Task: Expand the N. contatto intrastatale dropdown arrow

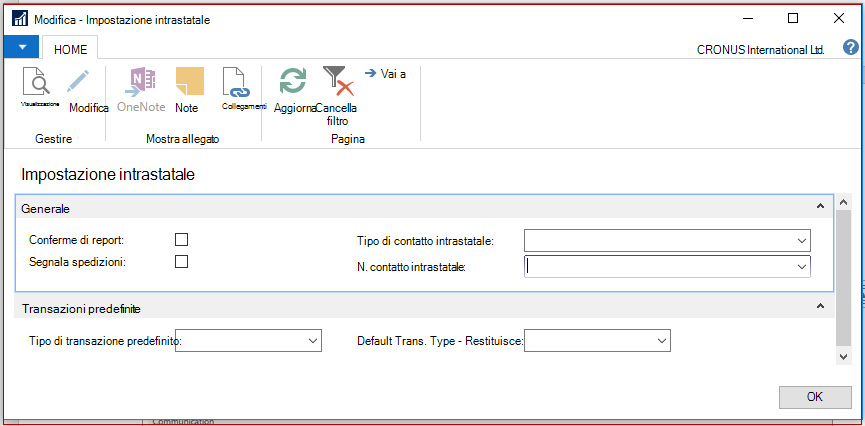Action: [x=802, y=267]
